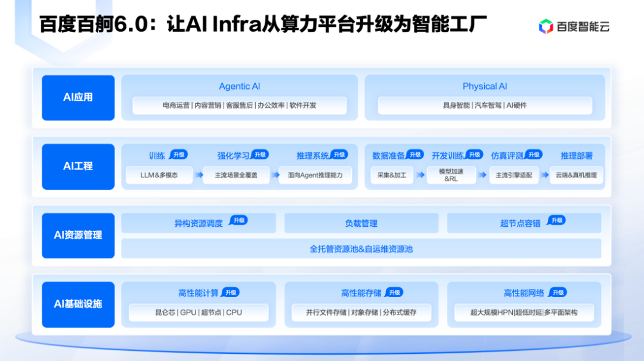Click the 仿真评测 heading
This screenshot has height=361, width=644.
tap(507, 156)
